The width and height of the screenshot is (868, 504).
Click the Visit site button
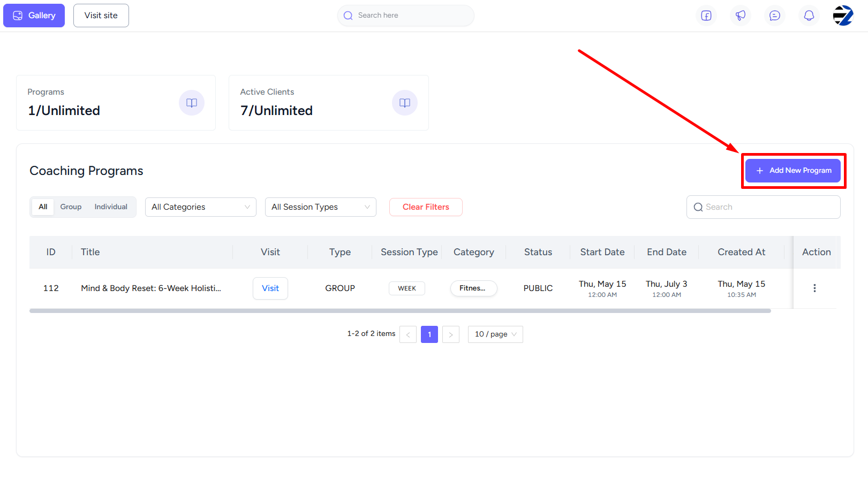(101, 16)
